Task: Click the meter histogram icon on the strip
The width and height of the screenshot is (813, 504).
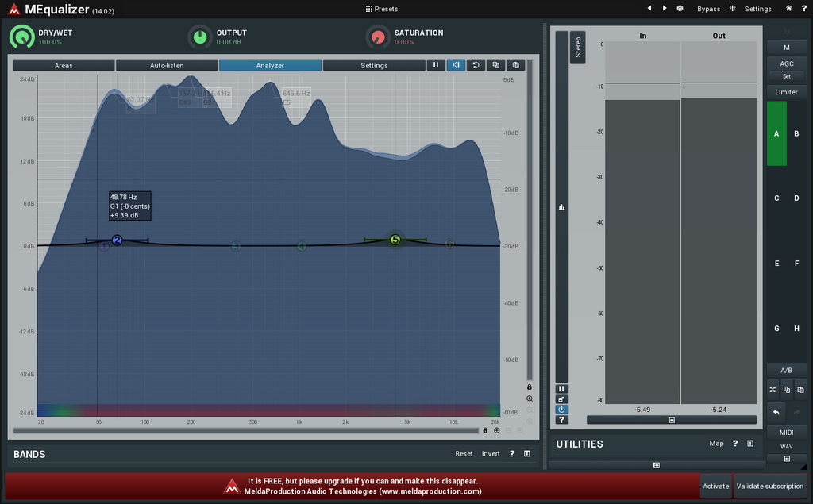Action: tap(561, 207)
